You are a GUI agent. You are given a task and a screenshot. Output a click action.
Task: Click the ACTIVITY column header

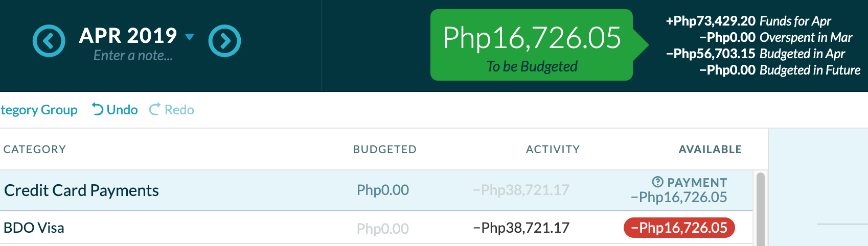coord(553,149)
